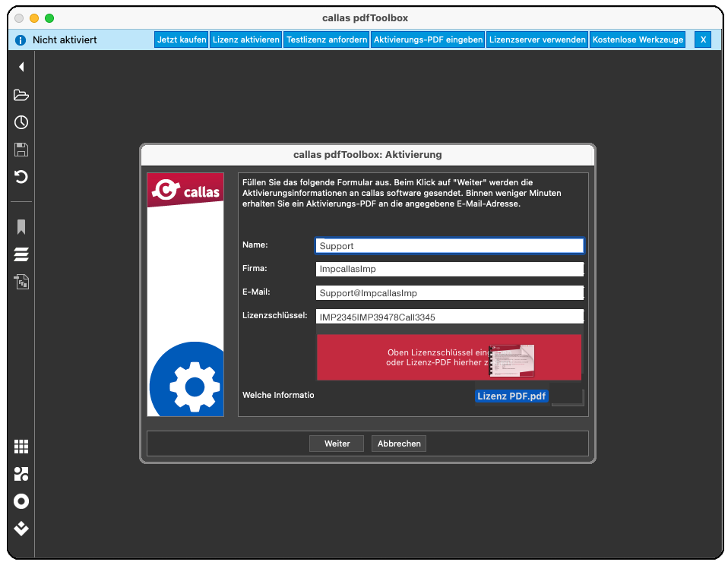
Task: Click into the Name input field
Action: click(449, 246)
